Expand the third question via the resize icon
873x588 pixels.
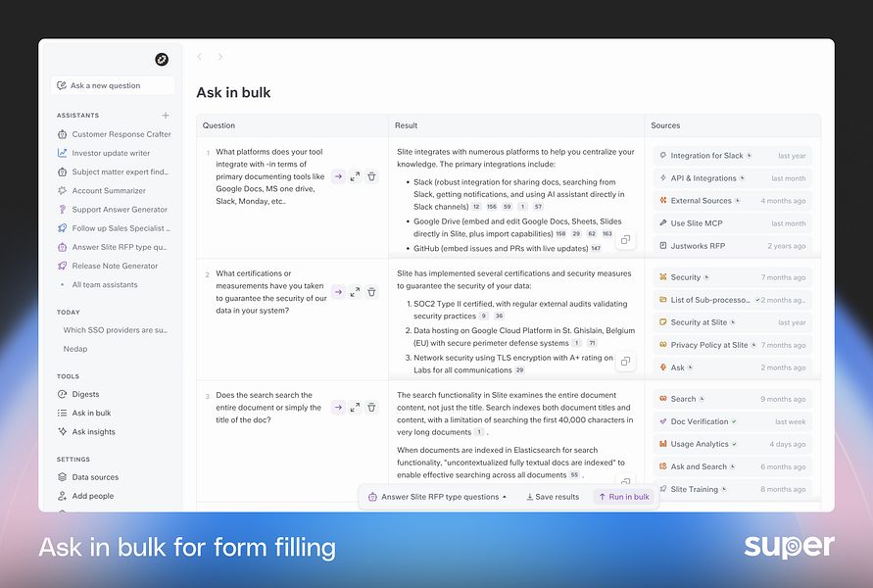pyautogui.click(x=353, y=407)
